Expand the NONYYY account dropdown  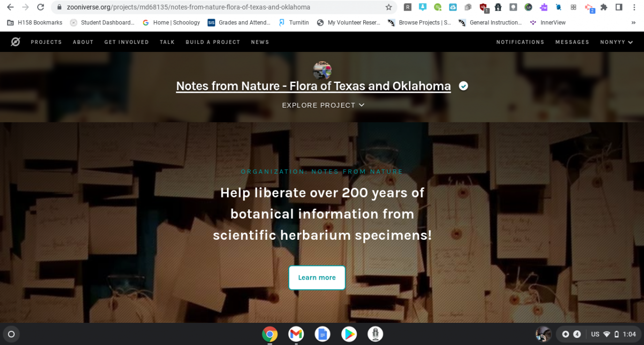pos(616,42)
